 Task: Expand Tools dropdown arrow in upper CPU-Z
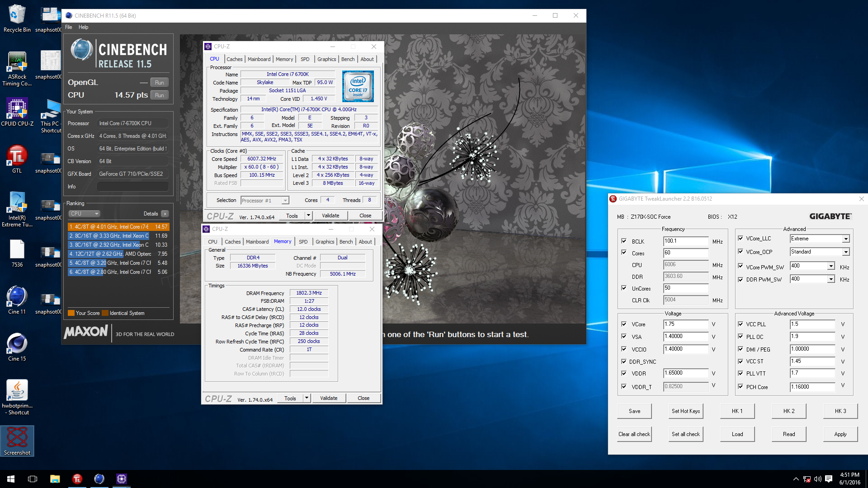pos(308,216)
